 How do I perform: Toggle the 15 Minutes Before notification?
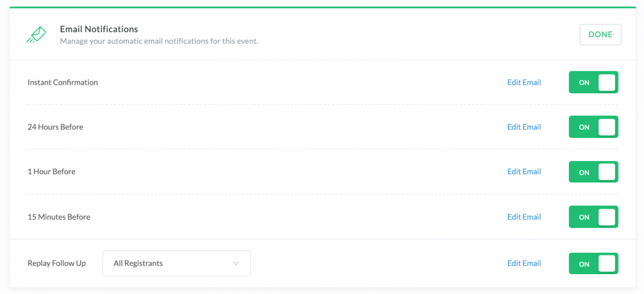(594, 217)
